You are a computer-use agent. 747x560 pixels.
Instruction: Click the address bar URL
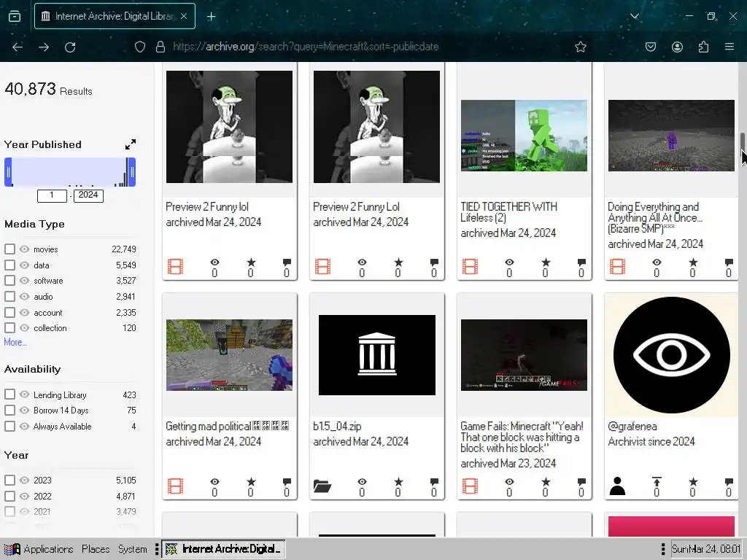pos(306,47)
